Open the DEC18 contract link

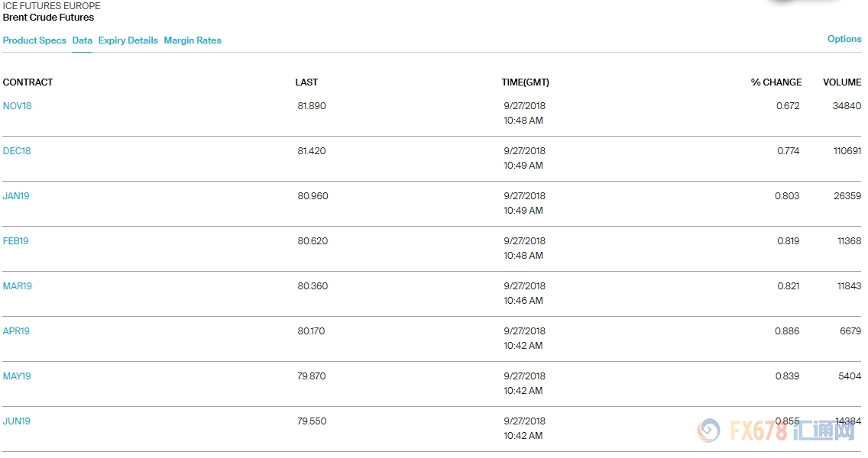[17, 151]
